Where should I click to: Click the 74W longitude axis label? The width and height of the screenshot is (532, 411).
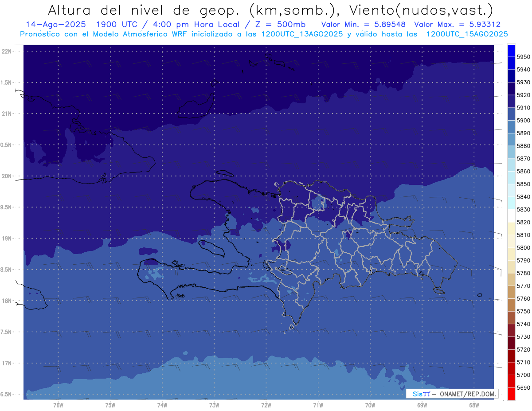[162, 405]
